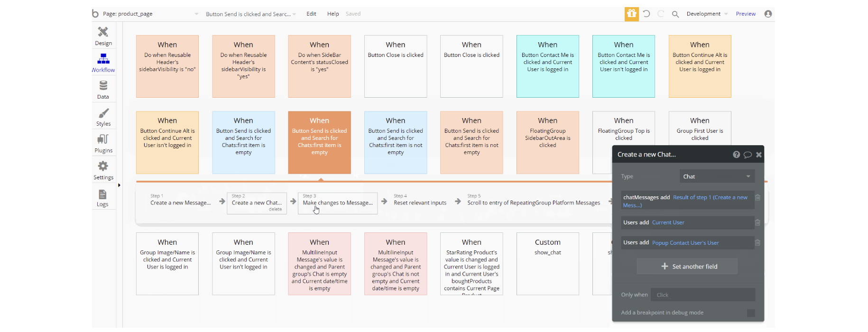This screenshot has width=868, height=332.
Task: Open the Edit menu
Action: 311,14
